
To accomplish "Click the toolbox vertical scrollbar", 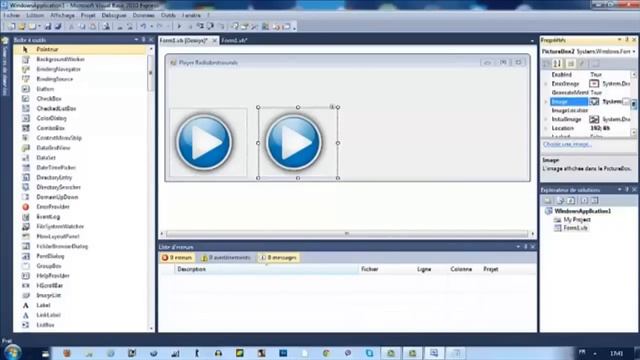I will point(150,73).
